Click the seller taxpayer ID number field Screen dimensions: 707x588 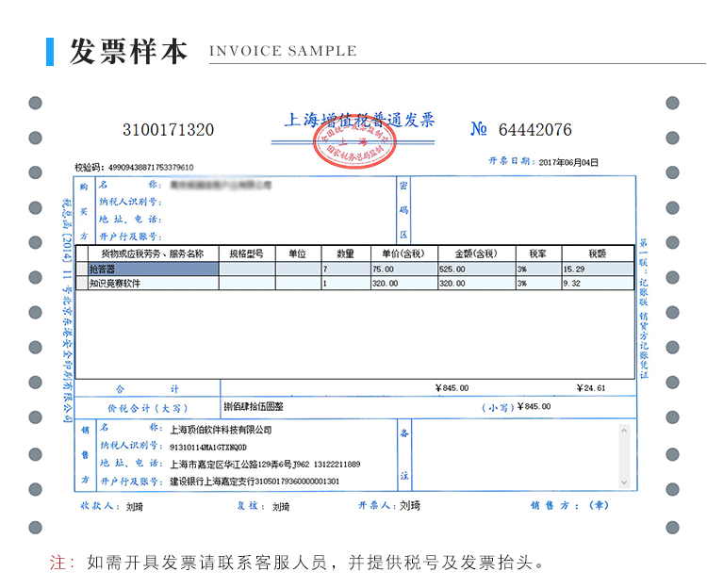[207, 448]
